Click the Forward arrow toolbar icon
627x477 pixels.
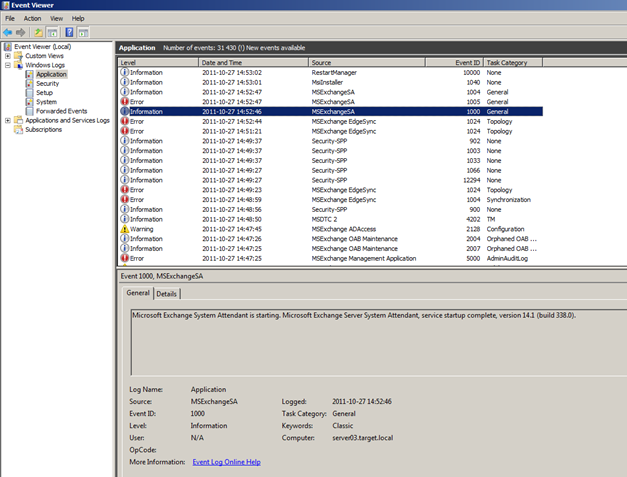click(x=20, y=32)
